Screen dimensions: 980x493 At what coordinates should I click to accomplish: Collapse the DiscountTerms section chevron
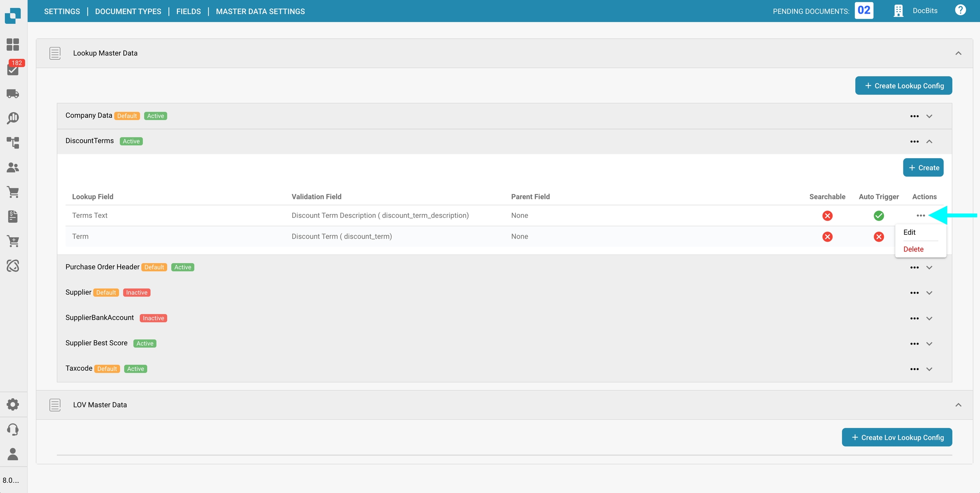[929, 142]
